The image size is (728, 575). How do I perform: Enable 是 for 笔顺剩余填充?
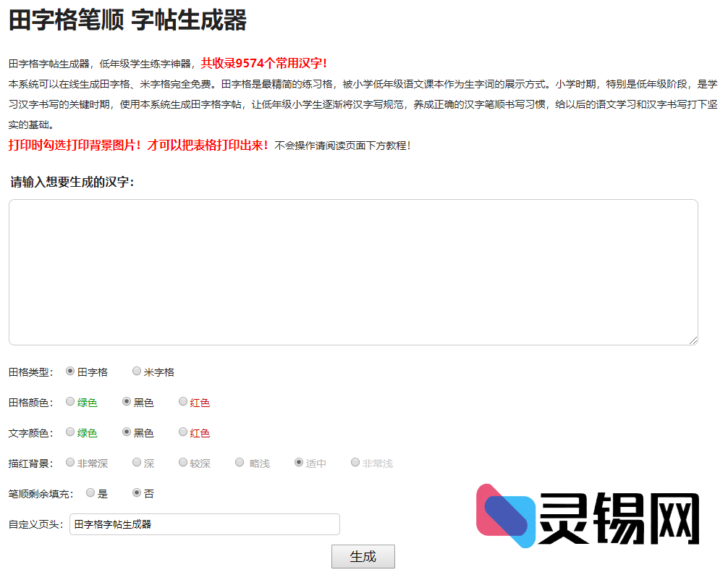[90, 492]
